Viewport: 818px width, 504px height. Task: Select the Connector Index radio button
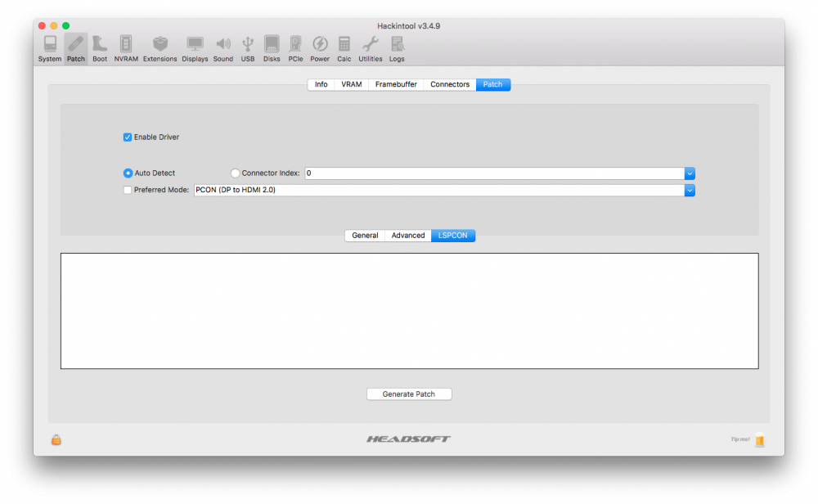[x=236, y=173]
